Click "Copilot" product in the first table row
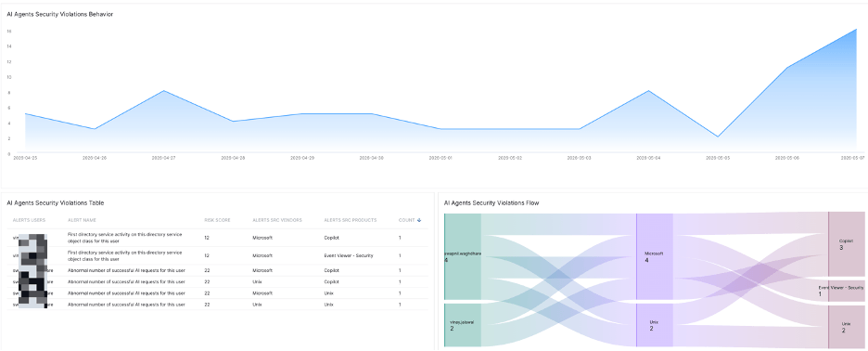Screen dimensions: 868x351 (332, 238)
